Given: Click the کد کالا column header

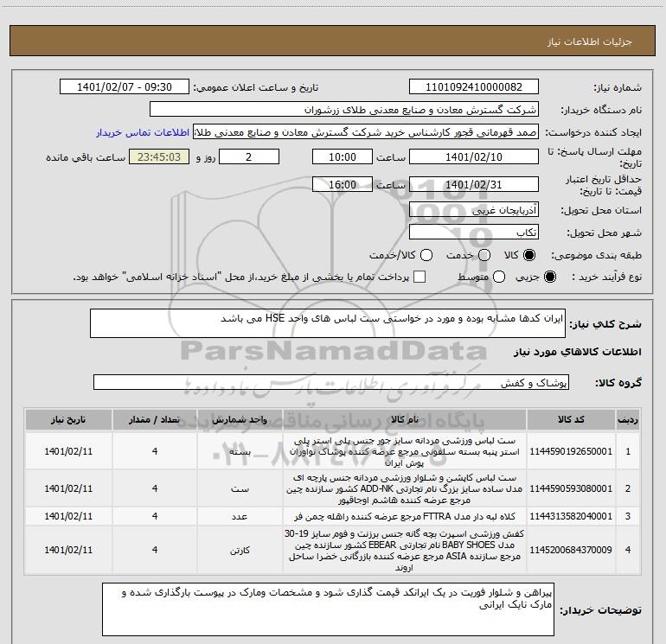Looking at the screenshot, I should (x=571, y=419).
